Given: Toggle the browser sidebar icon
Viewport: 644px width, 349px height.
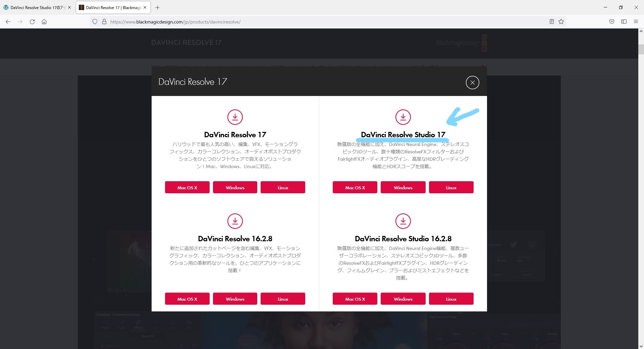Looking at the screenshot, I should (x=624, y=22).
